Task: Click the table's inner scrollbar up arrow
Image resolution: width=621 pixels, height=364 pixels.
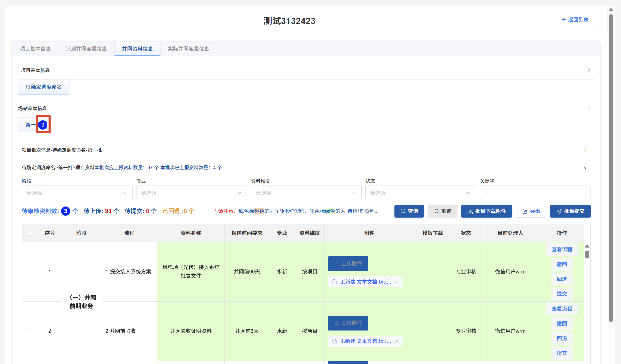Action: [x=587, y=246]
